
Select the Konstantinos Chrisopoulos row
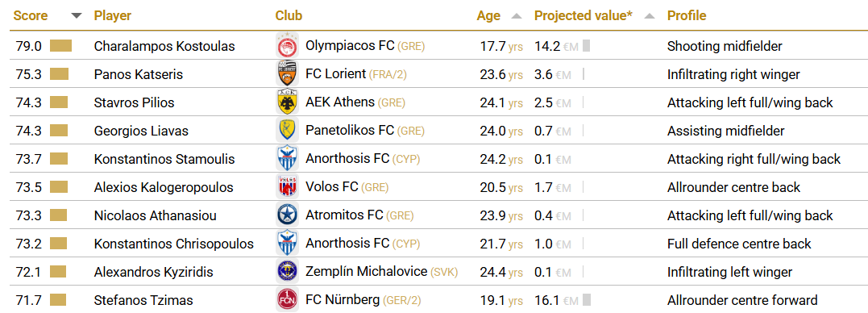tap(434, 244)
